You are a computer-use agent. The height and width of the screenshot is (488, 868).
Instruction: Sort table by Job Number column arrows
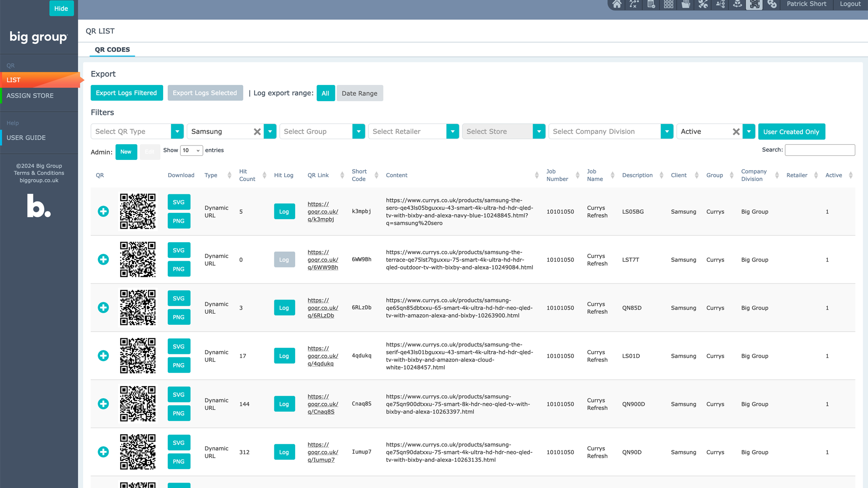tap(577, 175)
